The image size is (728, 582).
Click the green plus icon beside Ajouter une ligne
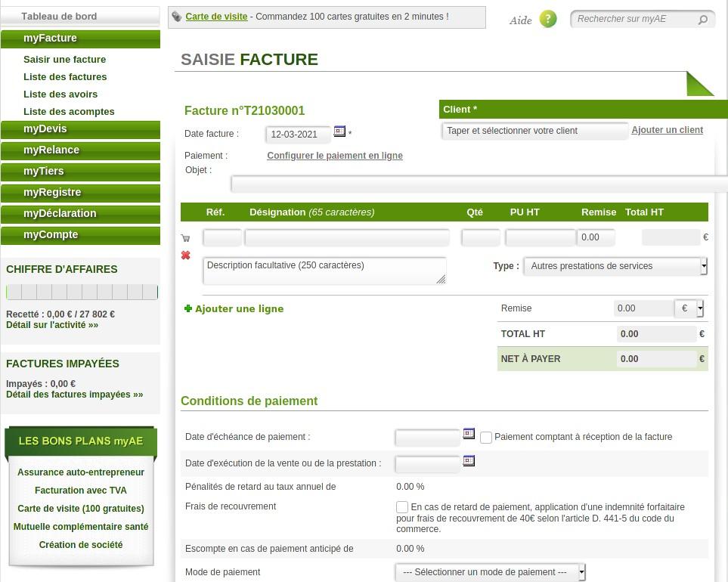click(x=188, y=308)
